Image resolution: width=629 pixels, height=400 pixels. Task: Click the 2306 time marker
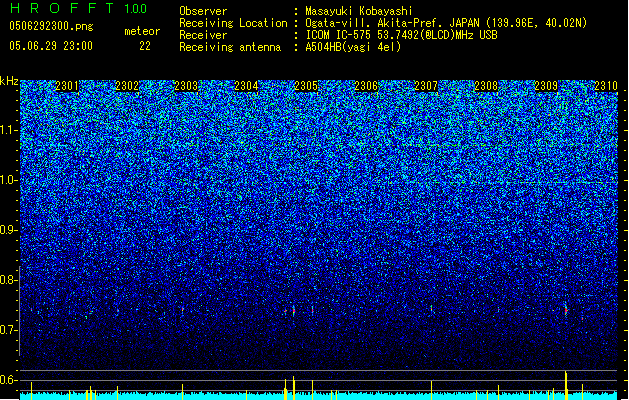click(366, 86)
